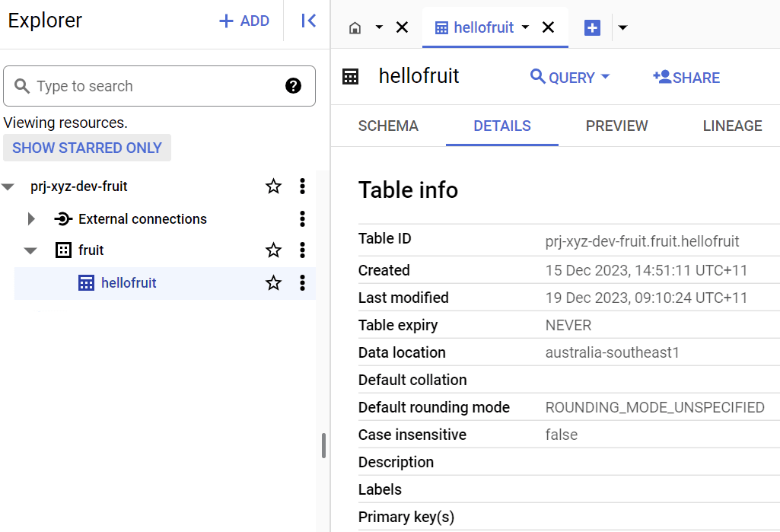This screenshot has height=532, width=780.
Task: Select hellofruit table in Explorer tree
Action: click(164, 283)
